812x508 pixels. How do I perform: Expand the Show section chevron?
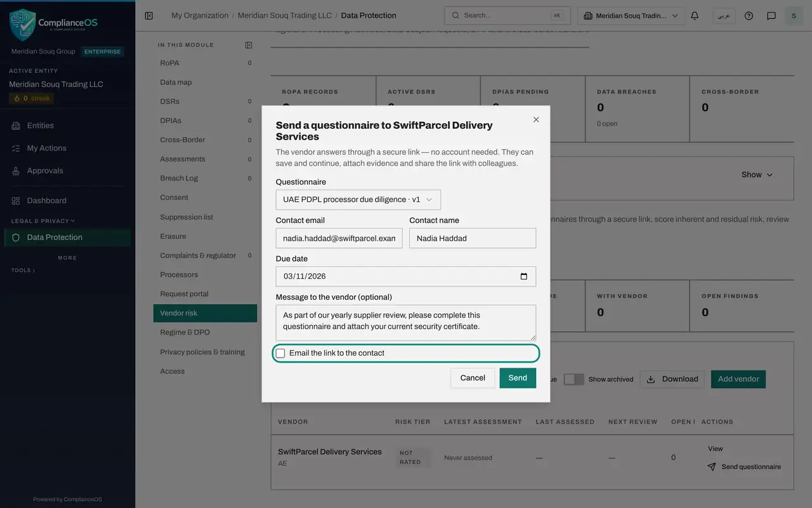click(769, 175)
